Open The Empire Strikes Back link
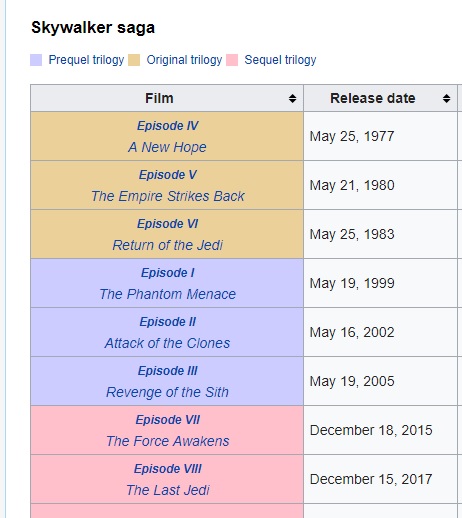The image size is (462, 518). coord(168,196)
